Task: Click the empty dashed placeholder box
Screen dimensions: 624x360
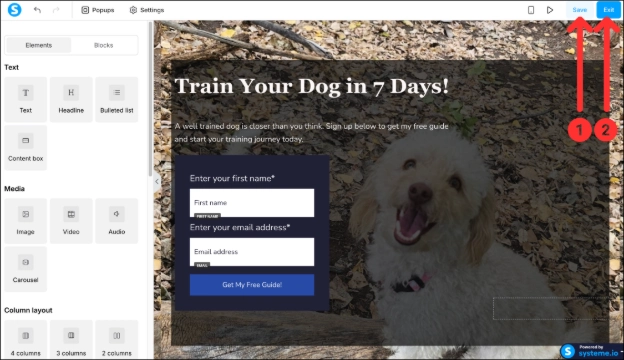Action: (551, 308)
